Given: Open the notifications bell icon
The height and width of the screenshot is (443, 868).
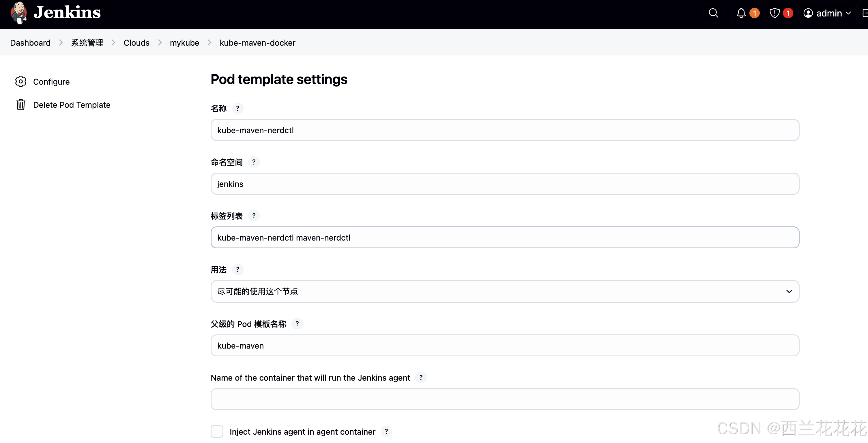Looking at the screenshot, I should [x=741, y=13].
